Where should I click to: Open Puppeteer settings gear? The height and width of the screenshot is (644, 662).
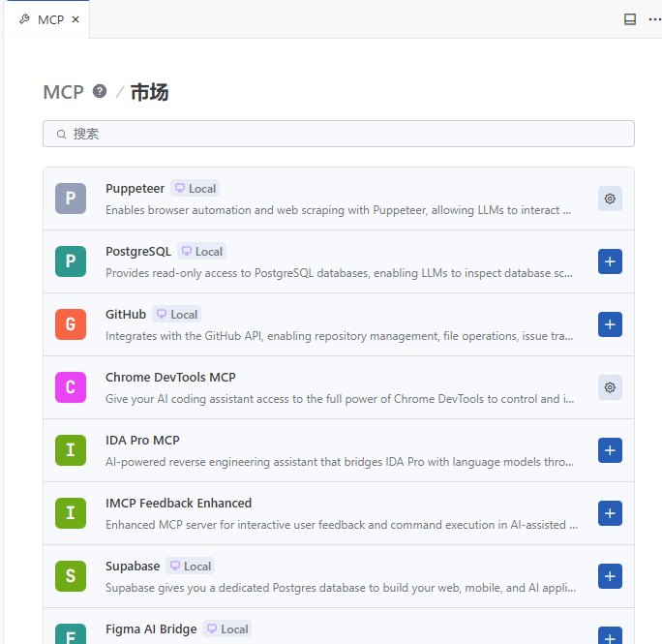[x=610, y=199]
